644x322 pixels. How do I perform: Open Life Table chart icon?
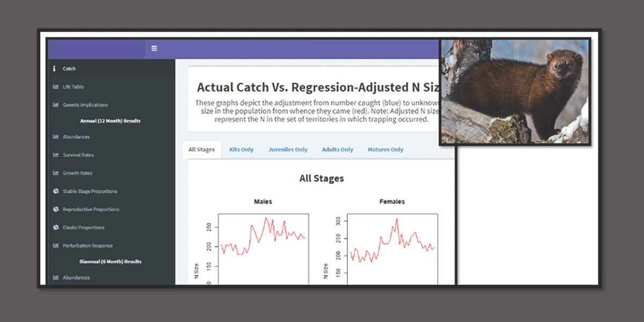(55, 86)
